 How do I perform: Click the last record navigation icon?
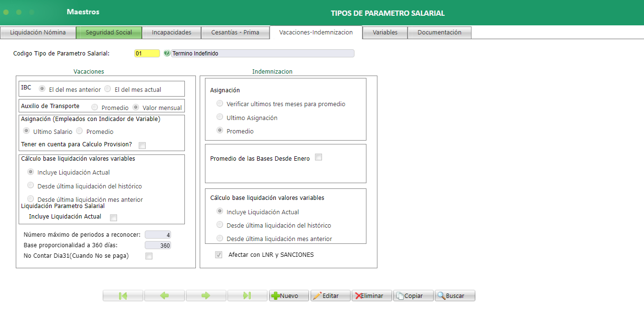pos(247,295)
